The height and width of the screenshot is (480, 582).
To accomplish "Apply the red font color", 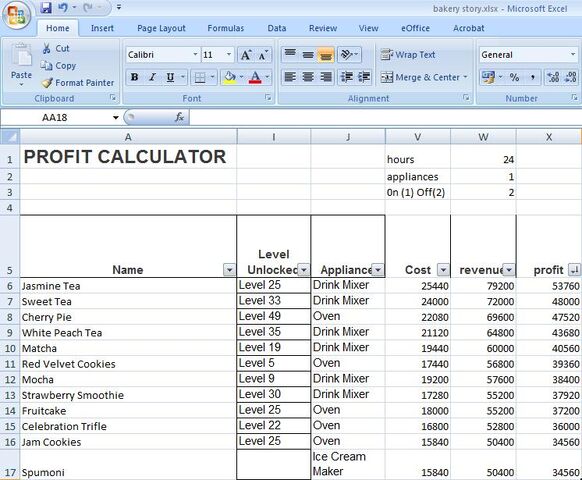I will (x=255, y=77).
